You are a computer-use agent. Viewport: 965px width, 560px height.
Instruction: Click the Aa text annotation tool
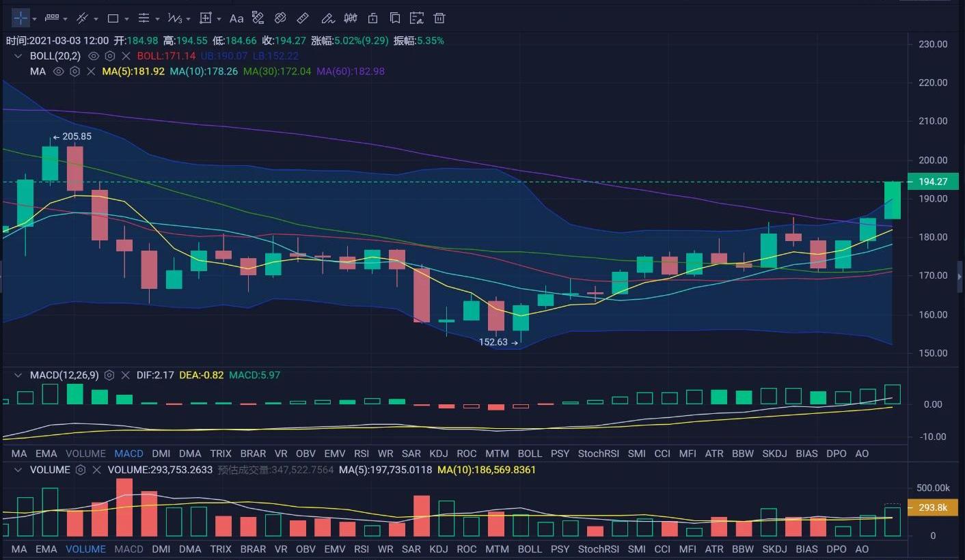pyautogui.click(x=236, y=18)
